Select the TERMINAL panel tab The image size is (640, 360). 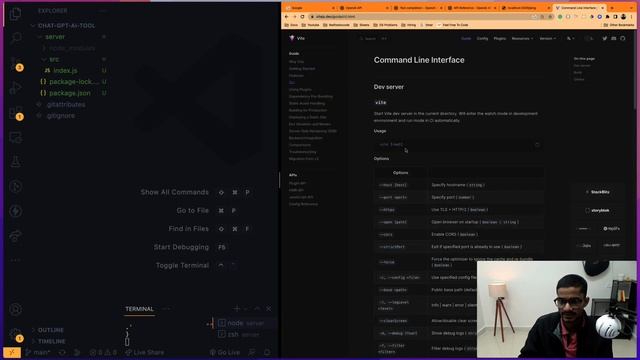click(x=140, y=309)
